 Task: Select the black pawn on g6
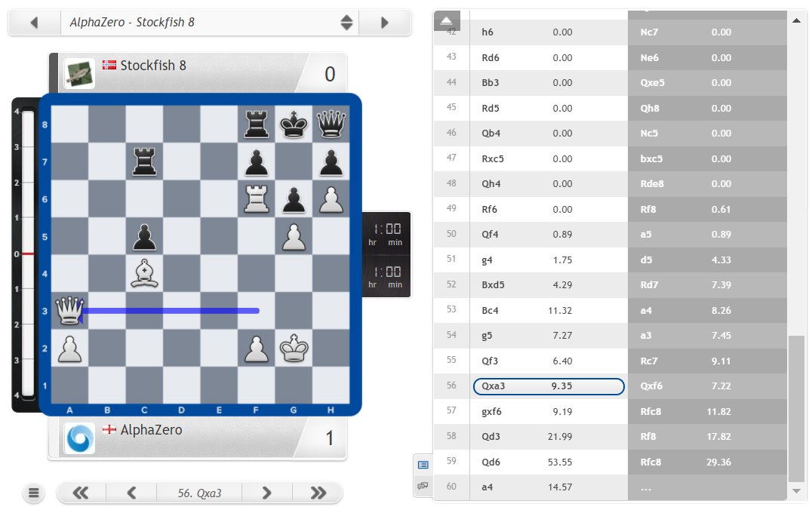tap(294, 199)
